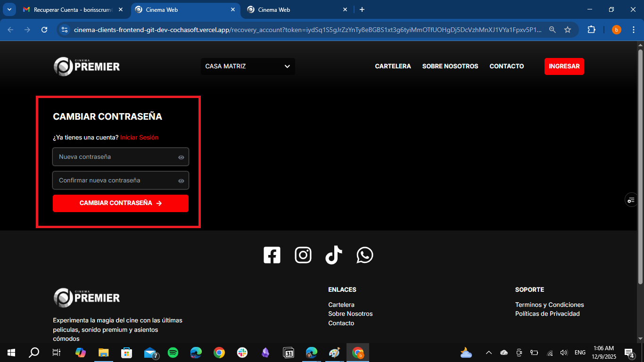Toggle visibility of Nueva contraseña field

tap(181, 157)
